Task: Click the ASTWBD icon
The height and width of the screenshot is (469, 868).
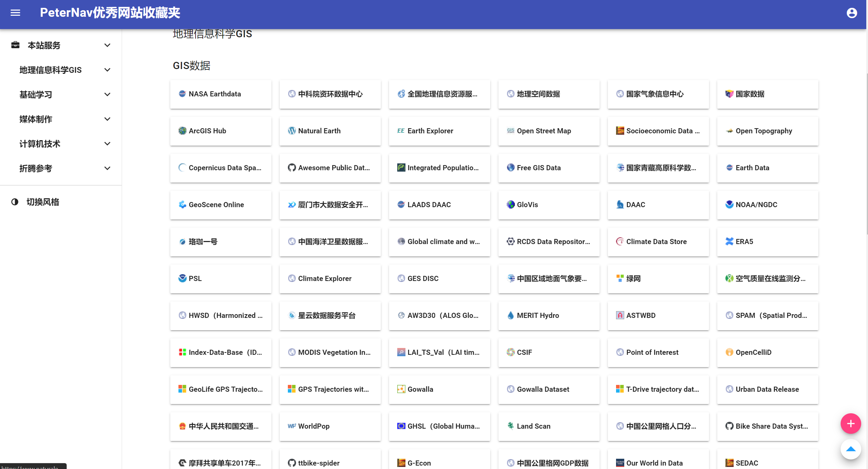Action: 620,315
